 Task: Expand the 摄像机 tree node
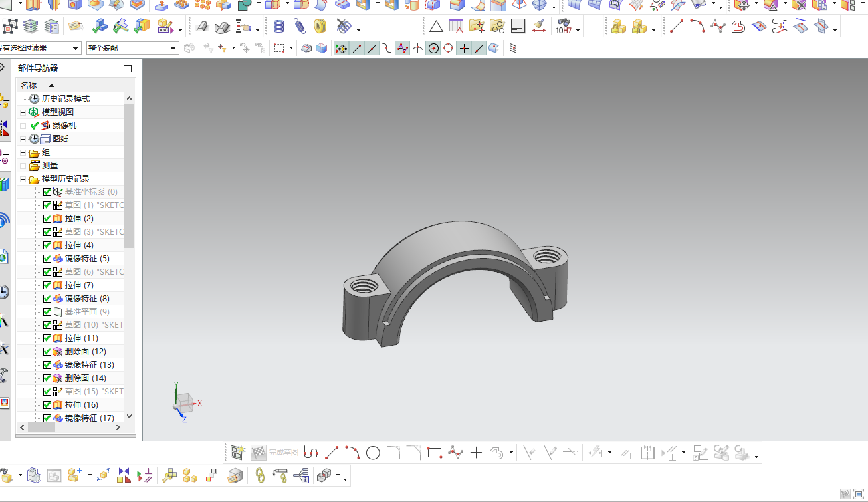click(x=23, y=126)
